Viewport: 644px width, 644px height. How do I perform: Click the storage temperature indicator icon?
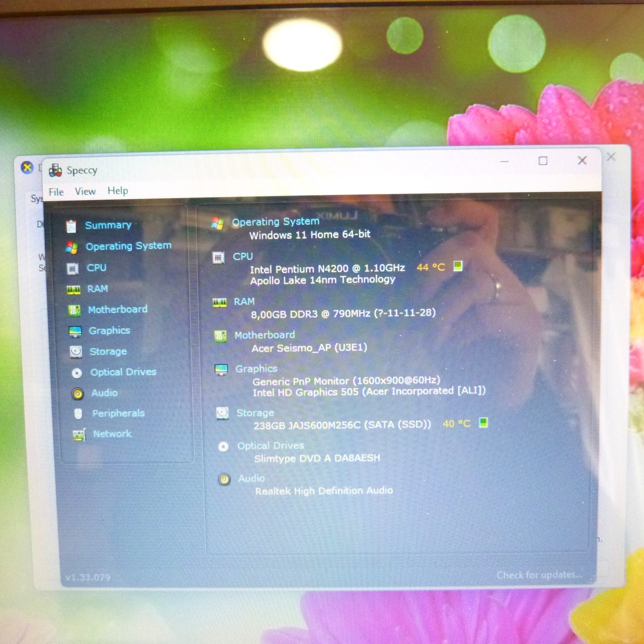pos(483,422)
